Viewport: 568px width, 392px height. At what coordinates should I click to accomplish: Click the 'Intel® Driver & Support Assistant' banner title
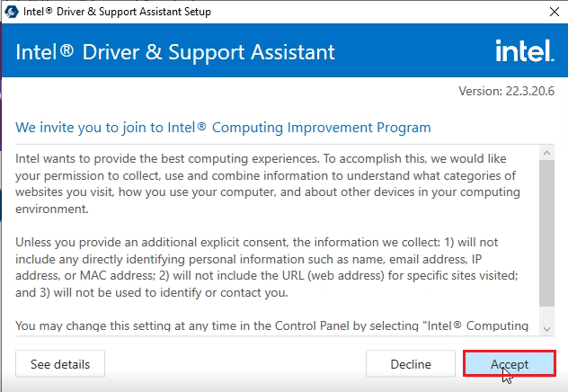(x=175, y=52)
